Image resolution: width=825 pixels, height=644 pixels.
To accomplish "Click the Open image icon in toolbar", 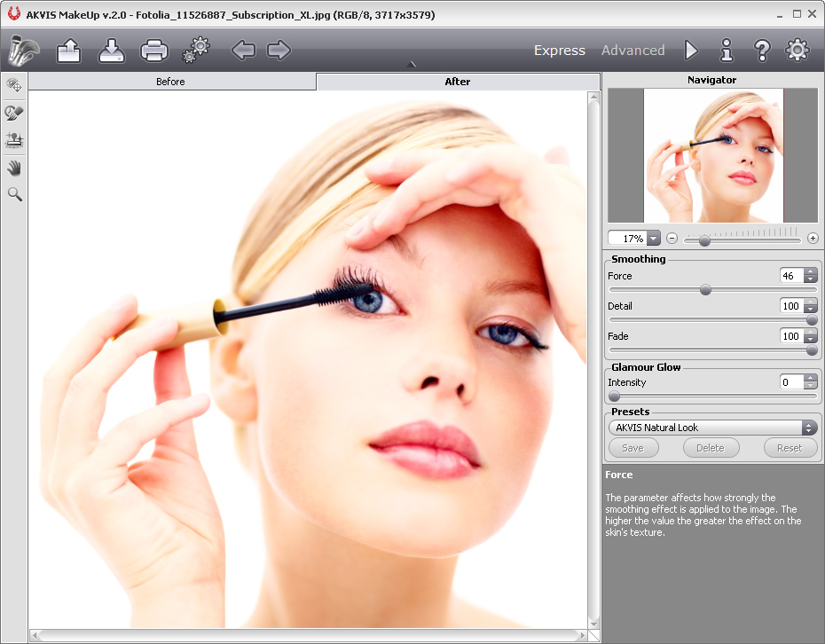I will (68, 51).
